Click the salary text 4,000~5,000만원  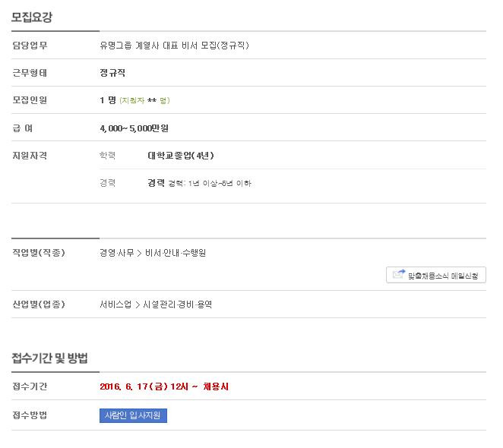pos(134,128)
